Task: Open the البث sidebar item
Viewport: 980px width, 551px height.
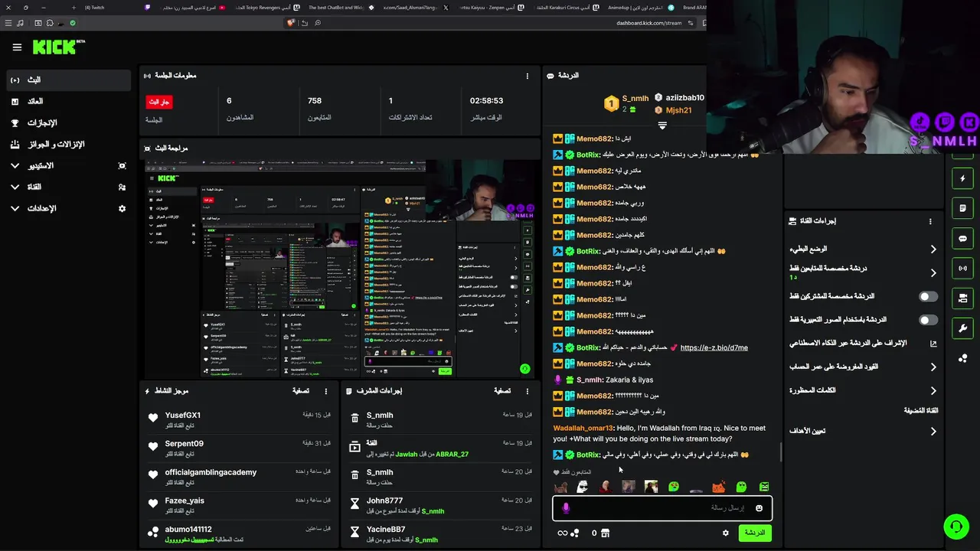Action: (69, 80)
